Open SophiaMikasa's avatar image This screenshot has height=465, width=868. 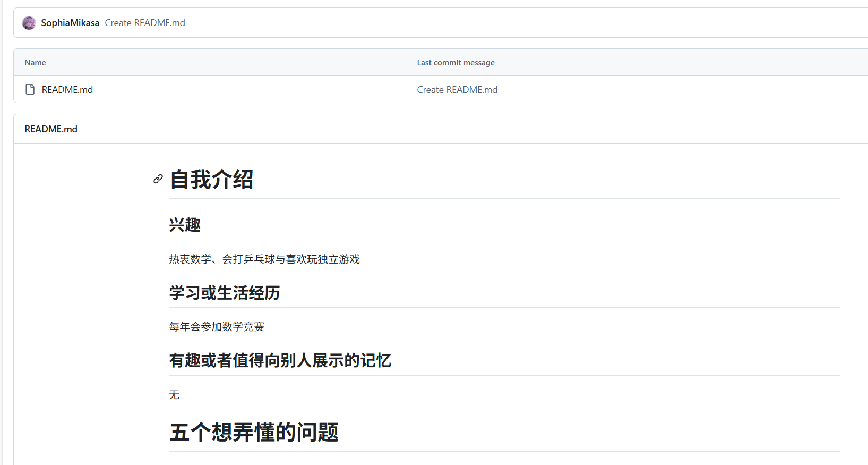(x=29, y=23)
